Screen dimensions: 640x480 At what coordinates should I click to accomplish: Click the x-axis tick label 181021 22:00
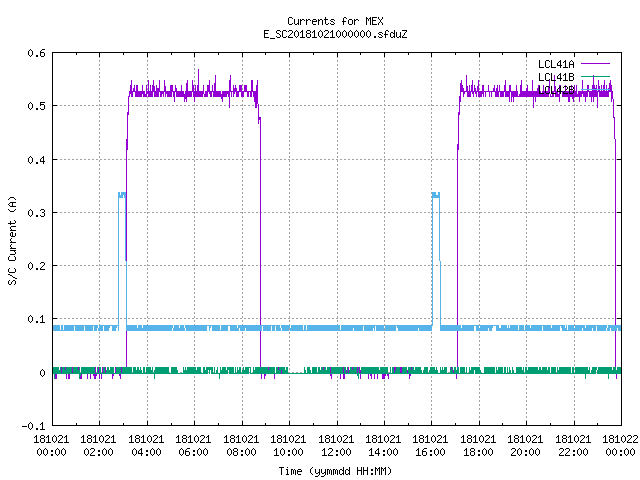tap(573, 446)
